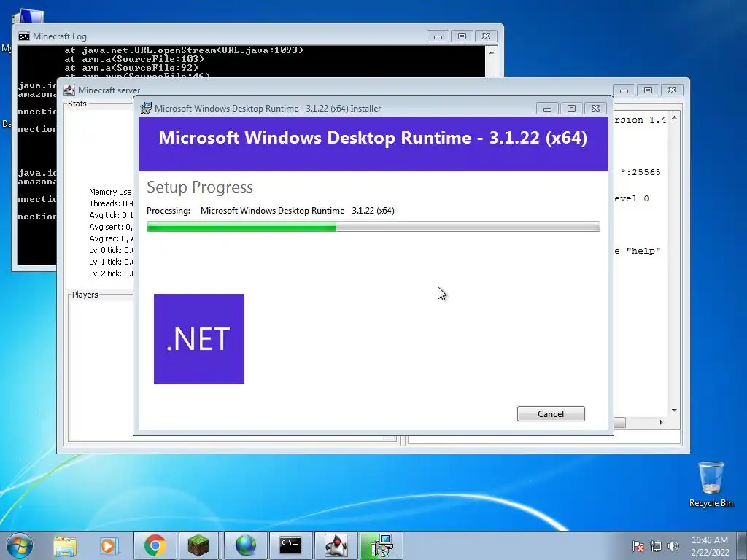
Task: Open File Explorer from the taskbar
Action: [65, 546]
